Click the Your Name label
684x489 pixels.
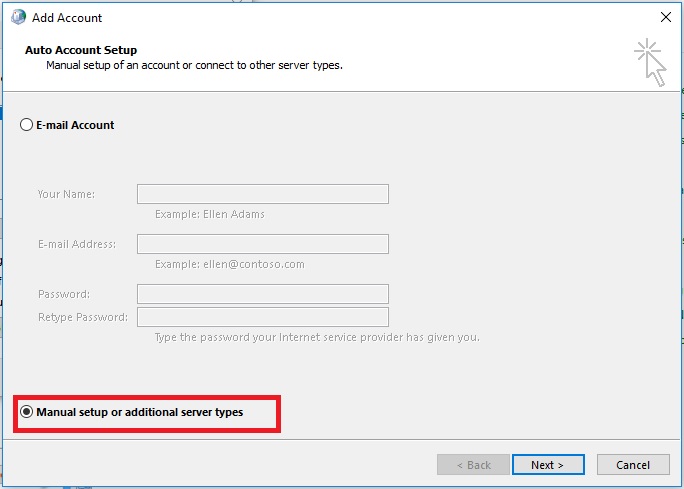coord(66,194)
